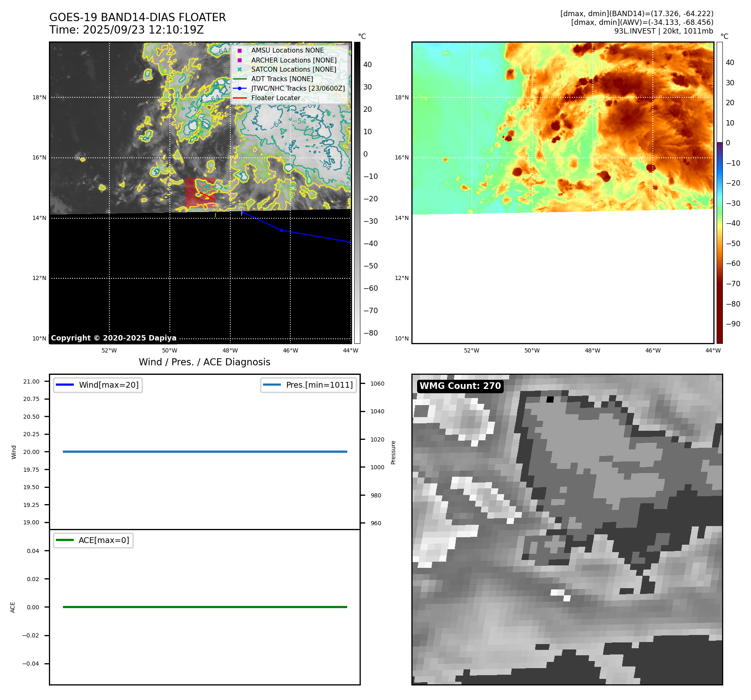The height and width of the screenshot is (700, 751).
Task: Click the BAND14 dmax dmin readout
Action: tap(637, 14)
